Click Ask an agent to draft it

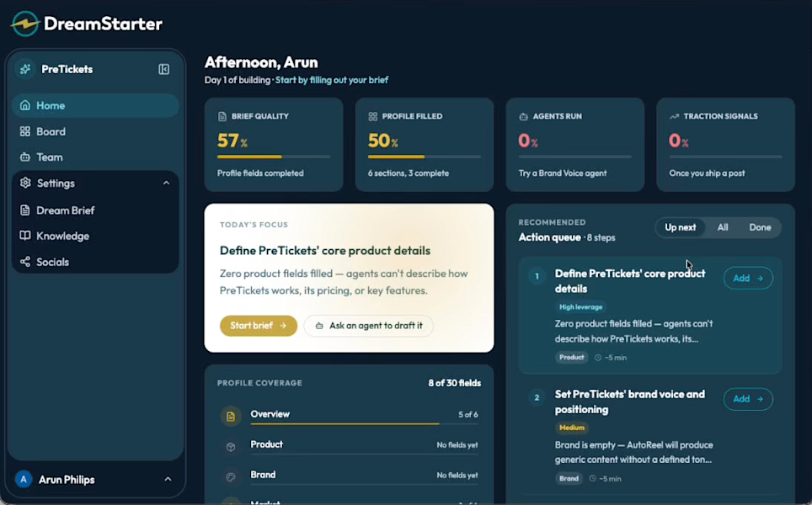[x=368, y=326]
